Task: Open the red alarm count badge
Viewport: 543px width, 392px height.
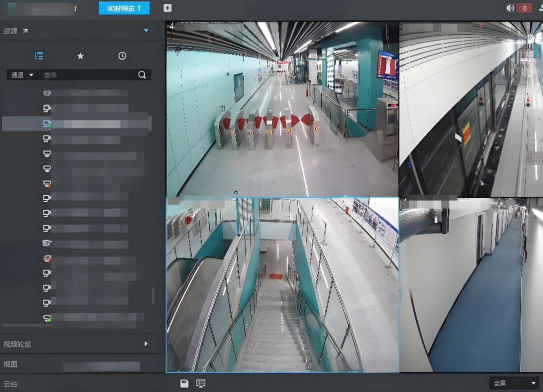Action: pos(524,8)
